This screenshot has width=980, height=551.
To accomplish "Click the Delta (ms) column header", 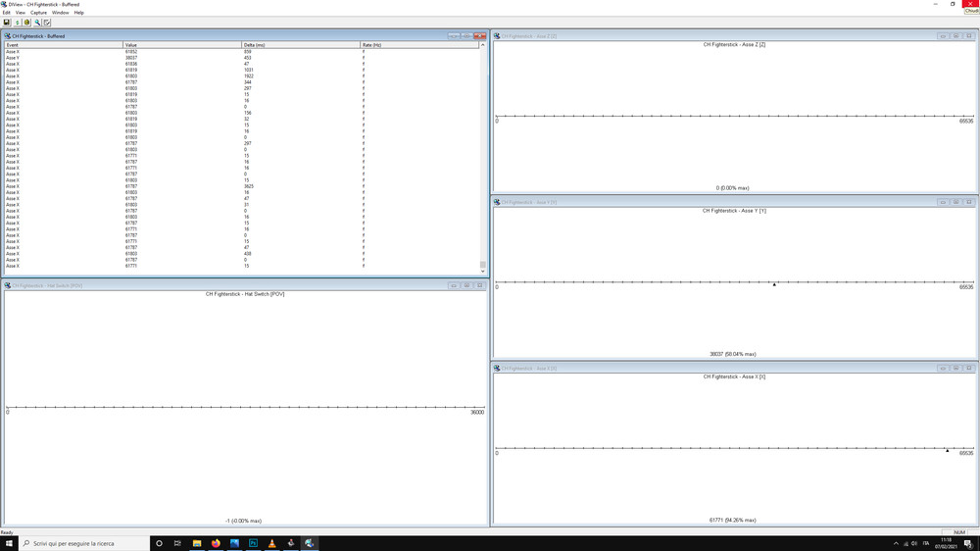I will pyautogui.click(x=301, y=45).
